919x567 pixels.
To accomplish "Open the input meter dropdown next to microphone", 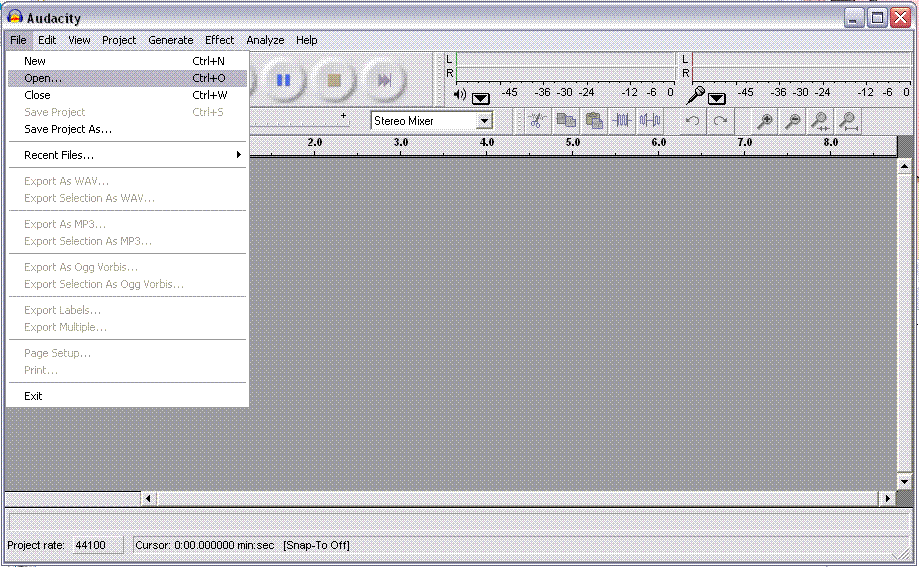I will point(717,97).
